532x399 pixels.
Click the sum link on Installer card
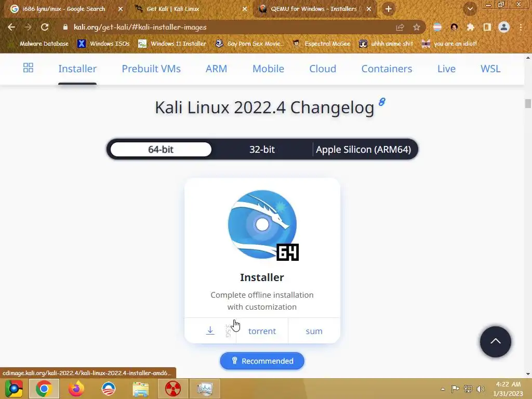(x=314, y=331)
